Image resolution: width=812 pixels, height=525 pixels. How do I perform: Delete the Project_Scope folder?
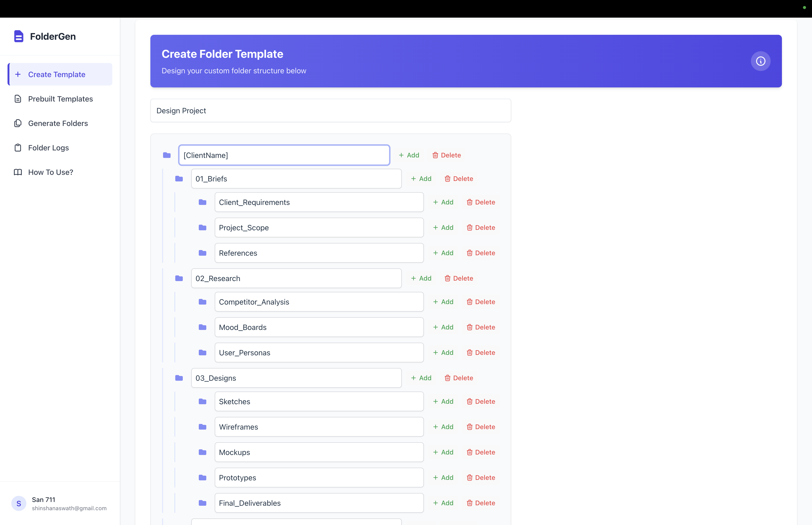(x=481, y=227)
